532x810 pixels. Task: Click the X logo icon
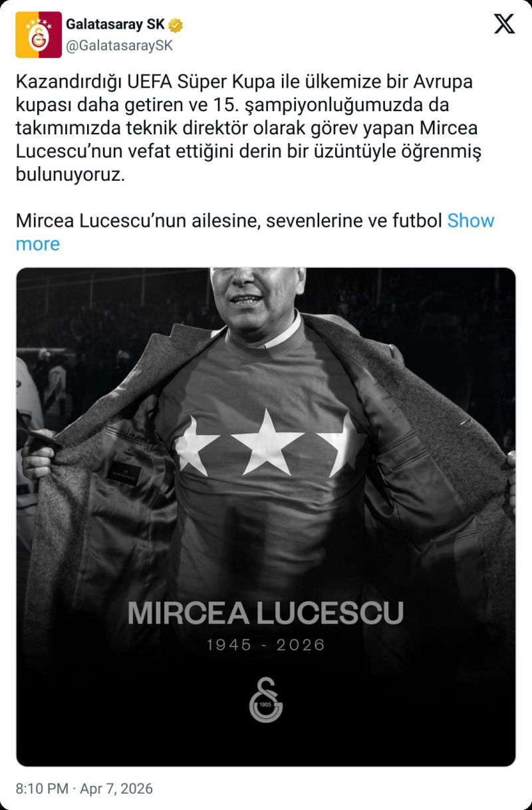[x=504, y=24]
